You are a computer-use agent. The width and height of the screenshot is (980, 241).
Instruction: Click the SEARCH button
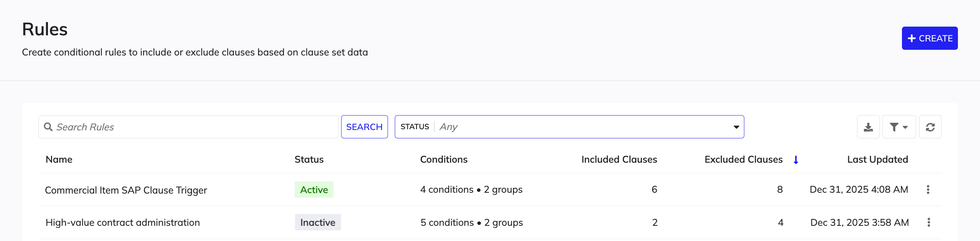(364, 127)
